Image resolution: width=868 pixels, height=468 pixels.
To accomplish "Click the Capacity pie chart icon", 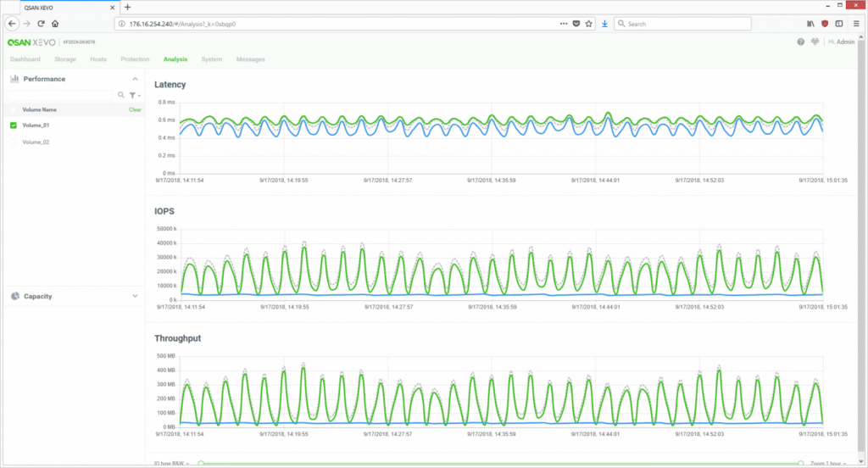I will coord(15,296).
